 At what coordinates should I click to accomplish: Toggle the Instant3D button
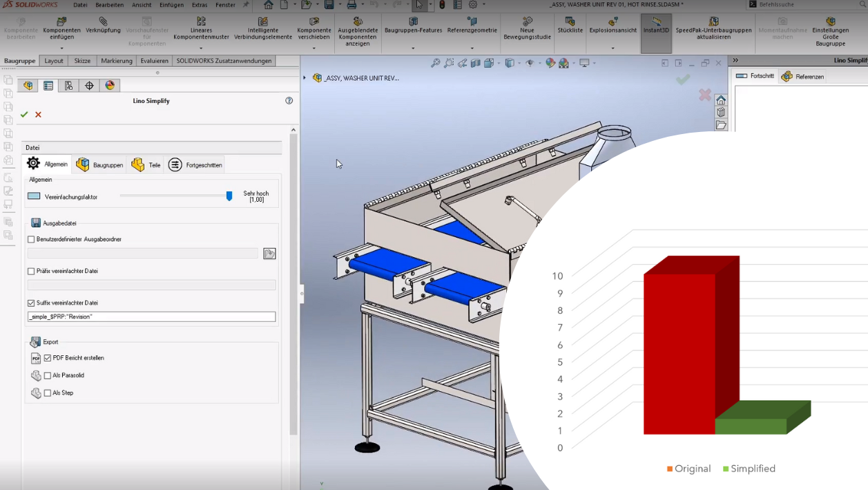click(x=655, y=26)
